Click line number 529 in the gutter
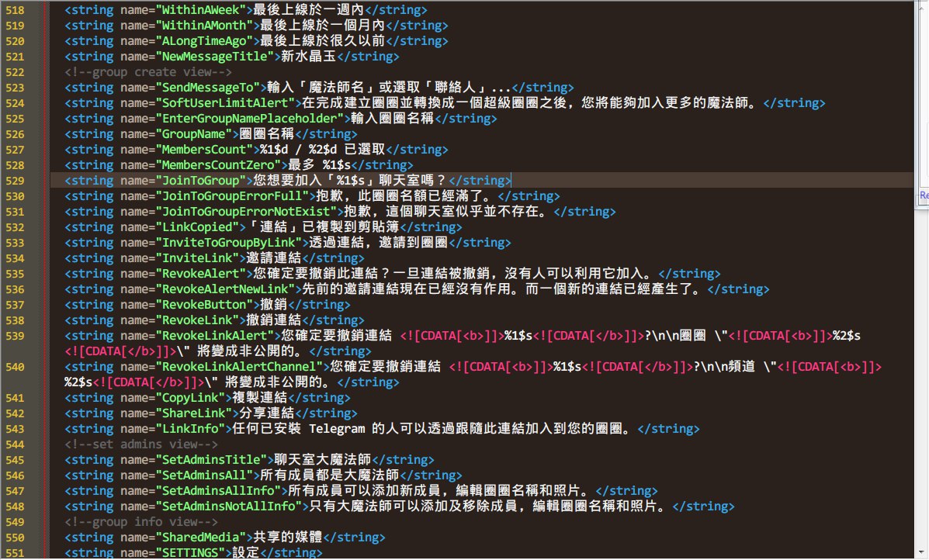 15,181
